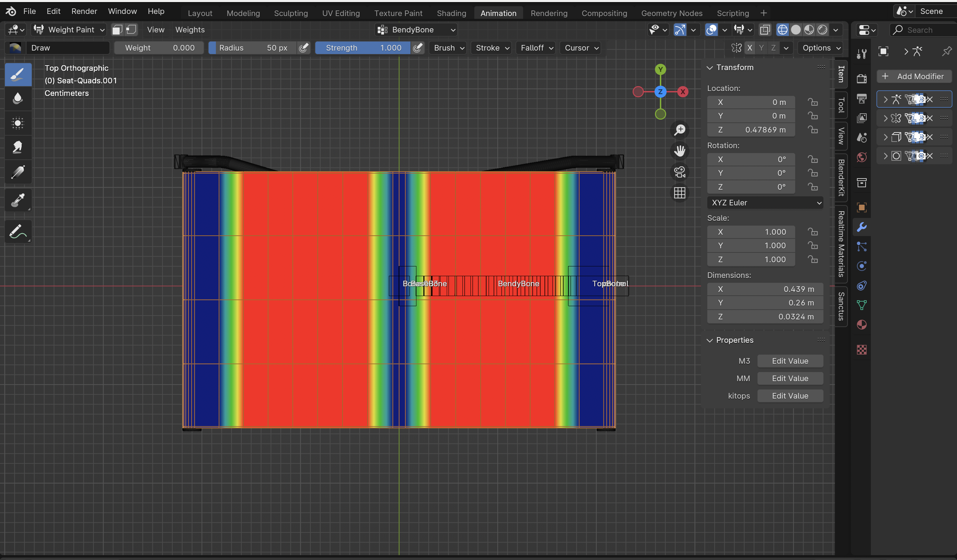Select the Smear weight tool
The width and height of the screenshot is (957, 560).
(x=18, y=147)
